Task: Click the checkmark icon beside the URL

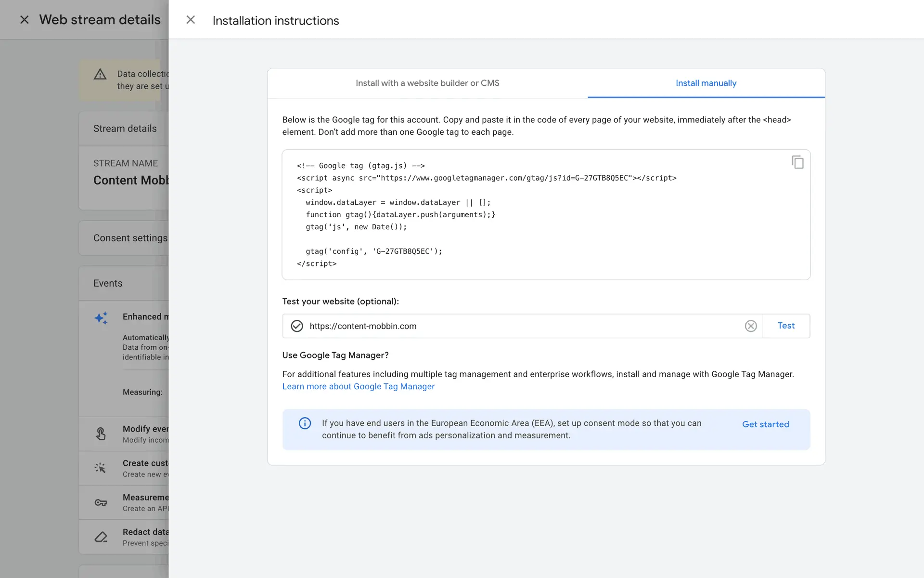Action: (297, 326)
